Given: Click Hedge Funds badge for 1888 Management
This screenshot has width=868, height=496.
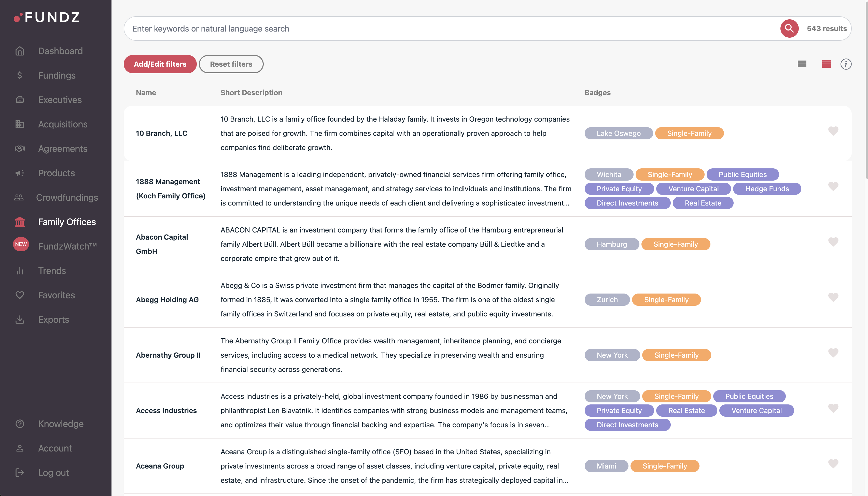Looking at the screenshot, I should point(767,189).
